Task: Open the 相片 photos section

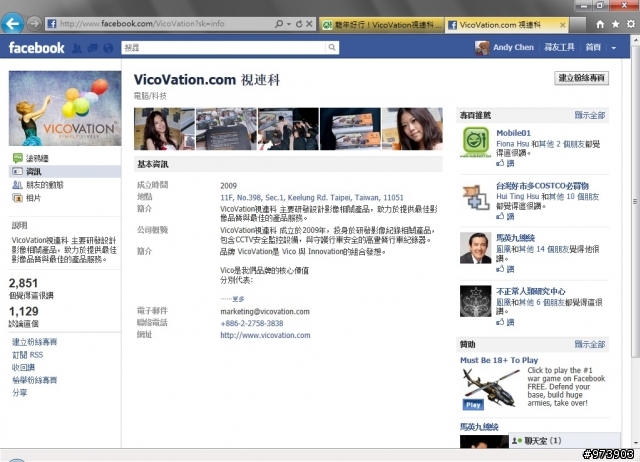Action: click(x=33, y=198)
